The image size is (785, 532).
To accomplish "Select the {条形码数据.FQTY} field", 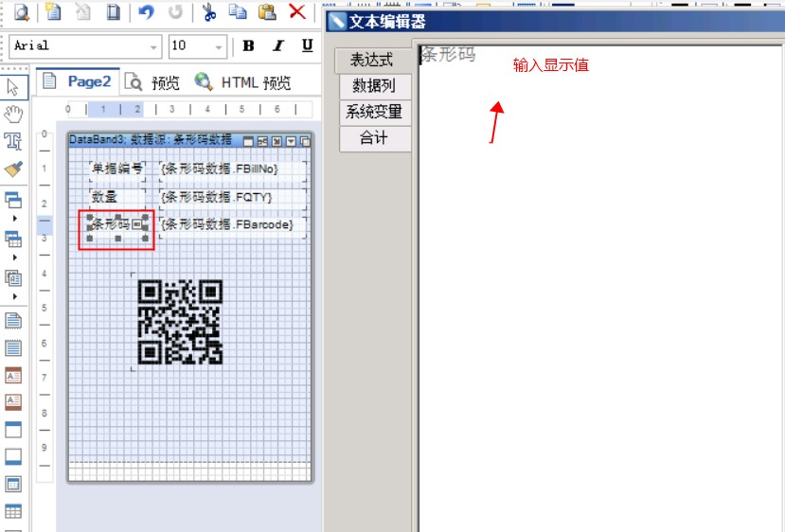I will pyautogui.click(x=233, y=197).
